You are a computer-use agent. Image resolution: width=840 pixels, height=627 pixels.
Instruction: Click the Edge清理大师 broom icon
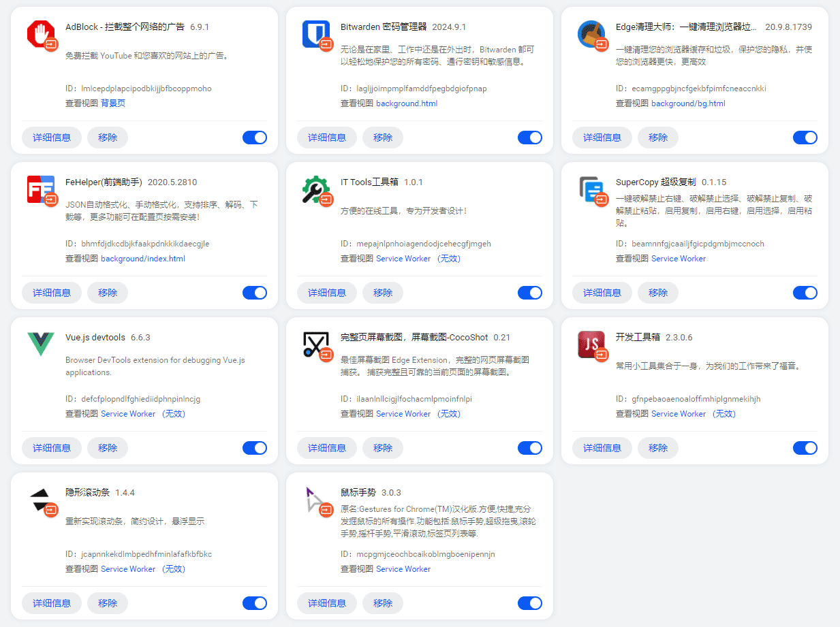click(x=591, y=34)
